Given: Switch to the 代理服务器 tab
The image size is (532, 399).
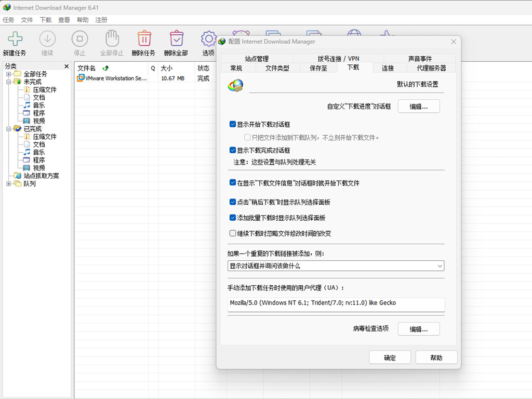Looking at the screenshot, I should 431,68.
